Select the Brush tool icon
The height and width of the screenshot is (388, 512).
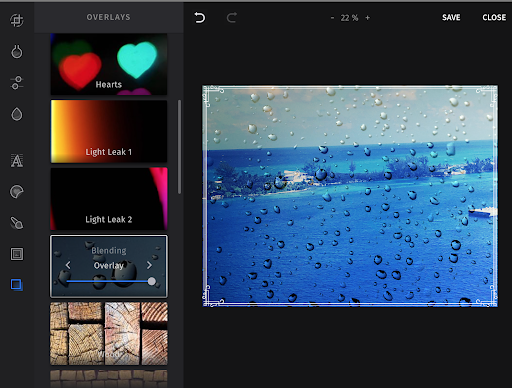click(x=17, y=223)
